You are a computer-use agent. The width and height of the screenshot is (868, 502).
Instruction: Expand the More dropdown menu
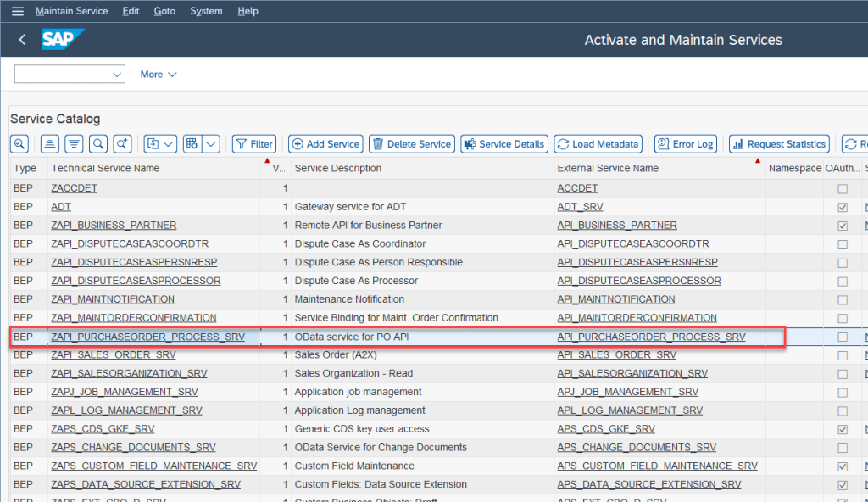[159, 75]
